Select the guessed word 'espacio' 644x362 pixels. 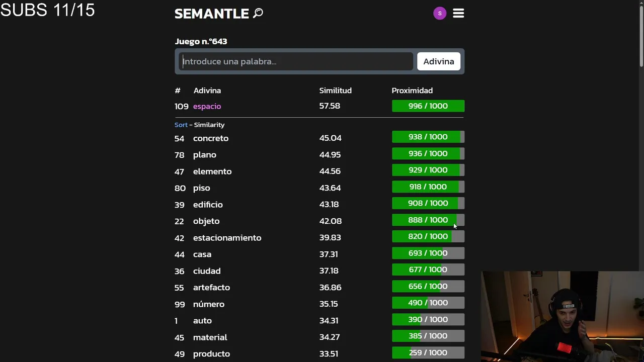207,106
